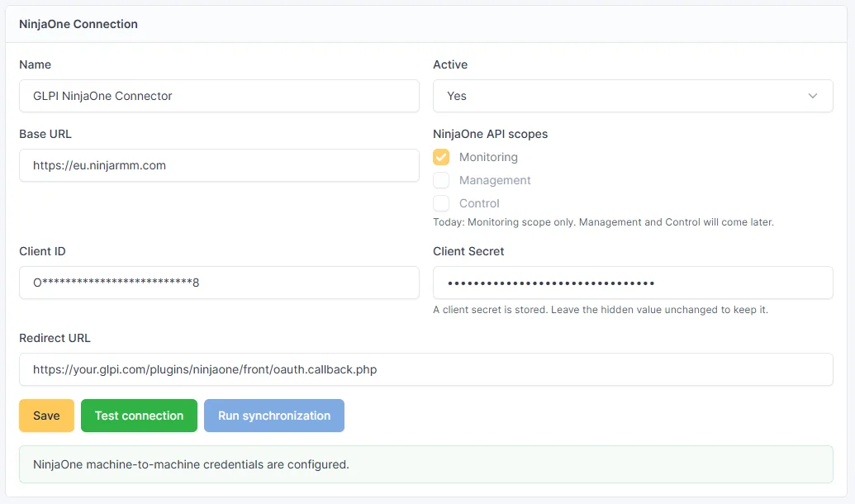Select the masked Client ID field
This screenshot has height=504, width=855.
coord(219,283)
